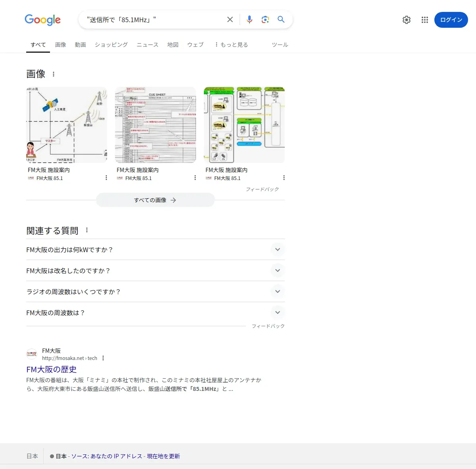Open the もっと見る menu

click(x=232, y=45)
